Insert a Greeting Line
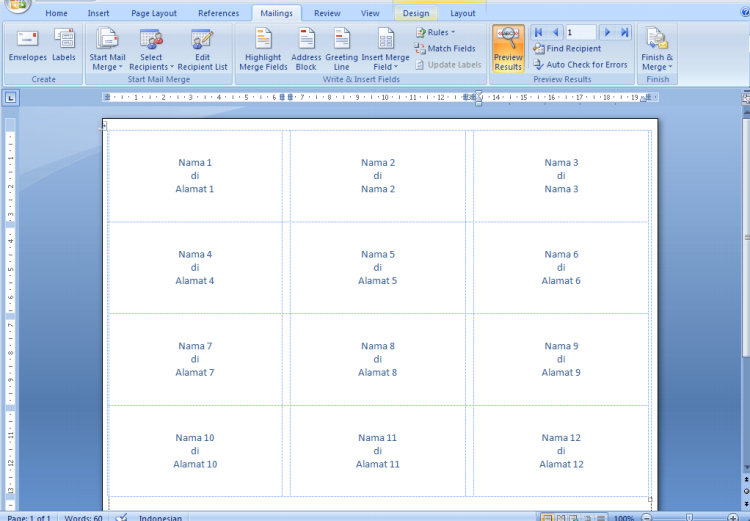Screen dimensions: 750x521 click(x=342, y=49)
